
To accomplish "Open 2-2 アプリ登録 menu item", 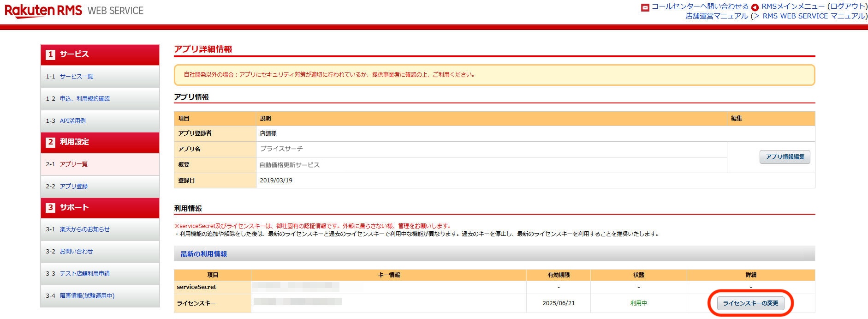I will click(x=74, y=187).
